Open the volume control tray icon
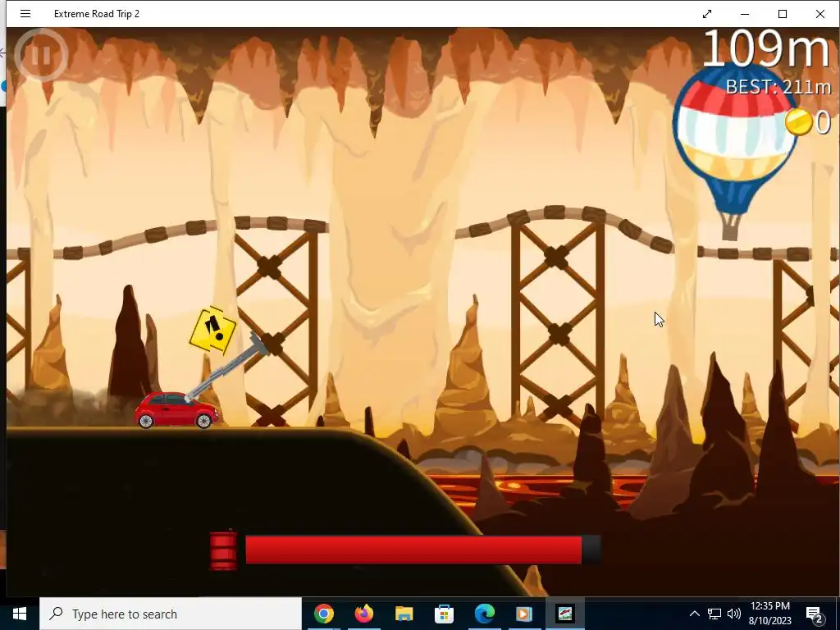The height and width of the screenshot is (630, 840). tap(734, 614)
